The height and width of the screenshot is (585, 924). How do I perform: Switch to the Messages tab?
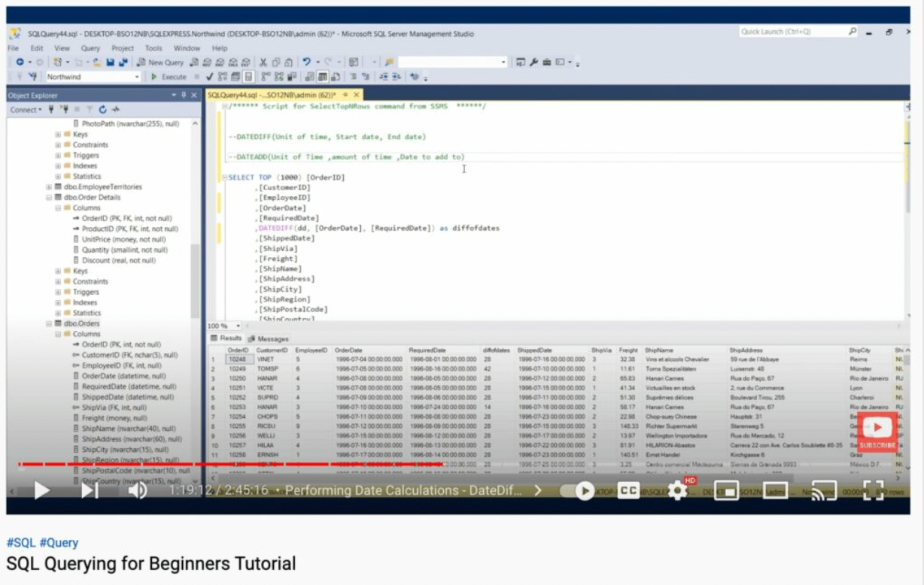269,338
